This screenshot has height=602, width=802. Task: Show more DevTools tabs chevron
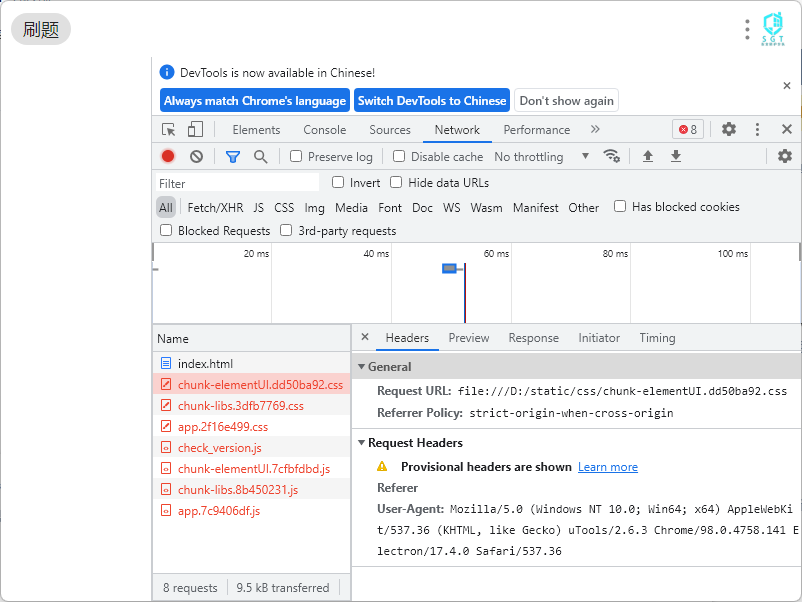[x=595, y=129]
